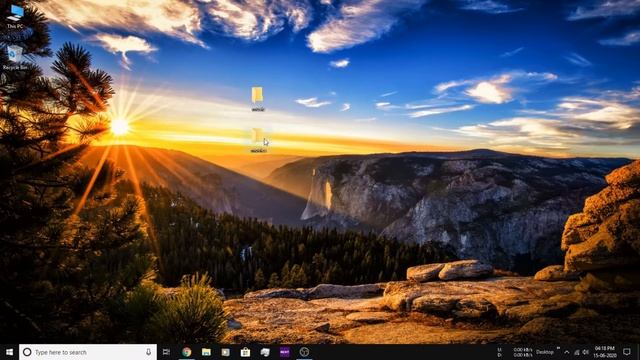
Task: Open the volume control tray icon
Action: pyautogui.click(x=586, y=352)
